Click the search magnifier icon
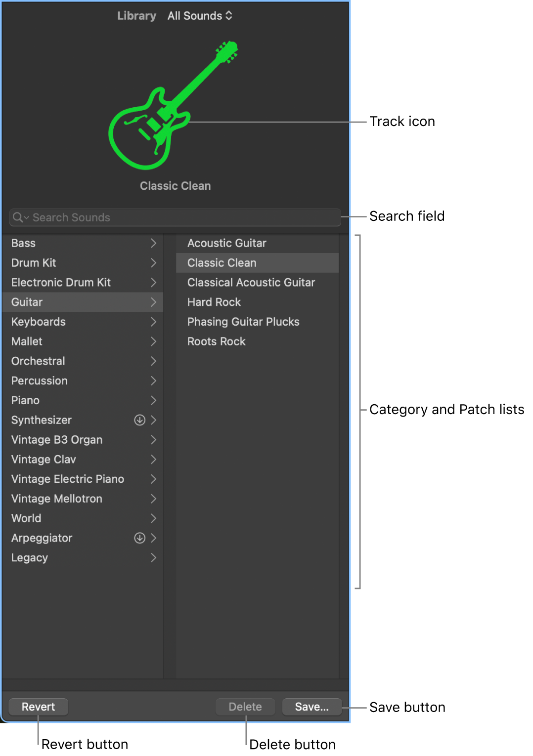Viewport: 533px width, 756px height. tap(18, 217)
